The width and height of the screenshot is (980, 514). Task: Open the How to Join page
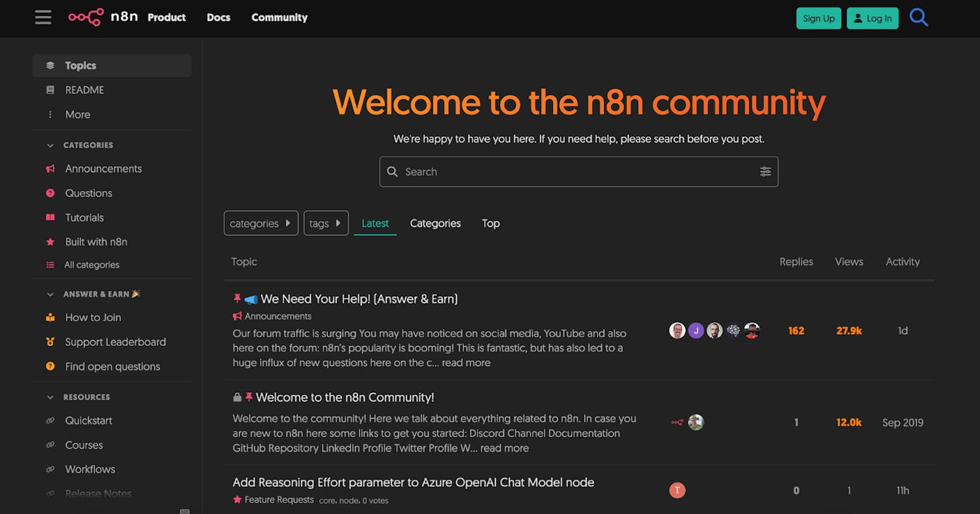pyautogui.click(x=112, y=317)
